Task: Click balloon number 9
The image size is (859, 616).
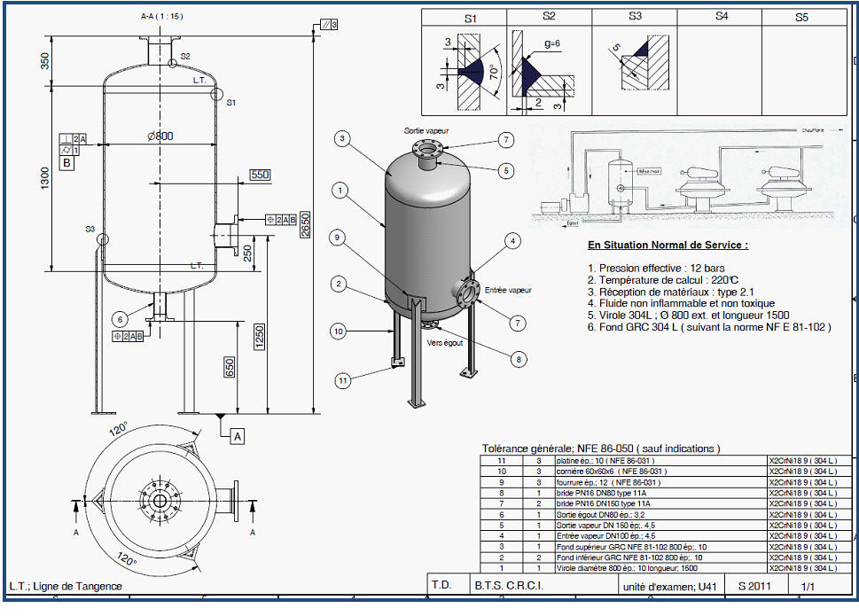Action: pos(337,238)
